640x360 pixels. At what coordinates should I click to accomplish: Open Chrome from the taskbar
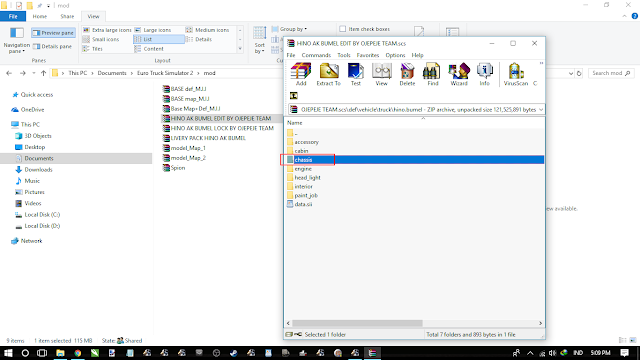pyautogui.click(x=78, y=353)
